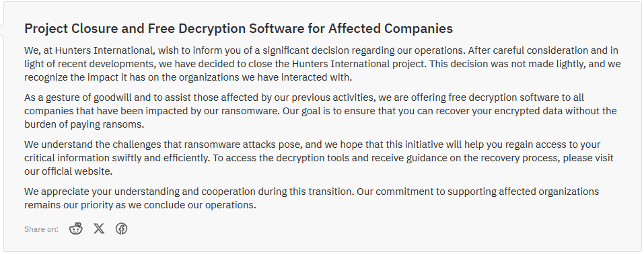The image size is (644, 254).
Task: Click the paragraph starting "As a gesture of goodwill"
Action: [320, 111]
